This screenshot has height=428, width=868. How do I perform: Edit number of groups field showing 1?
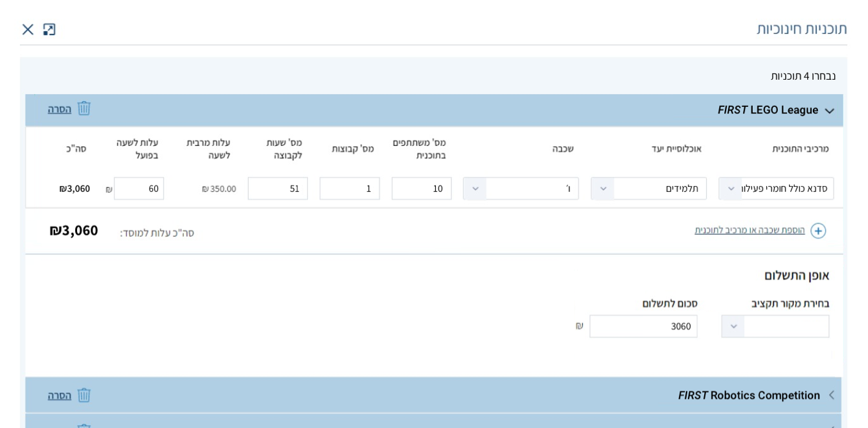click(350, 189)
